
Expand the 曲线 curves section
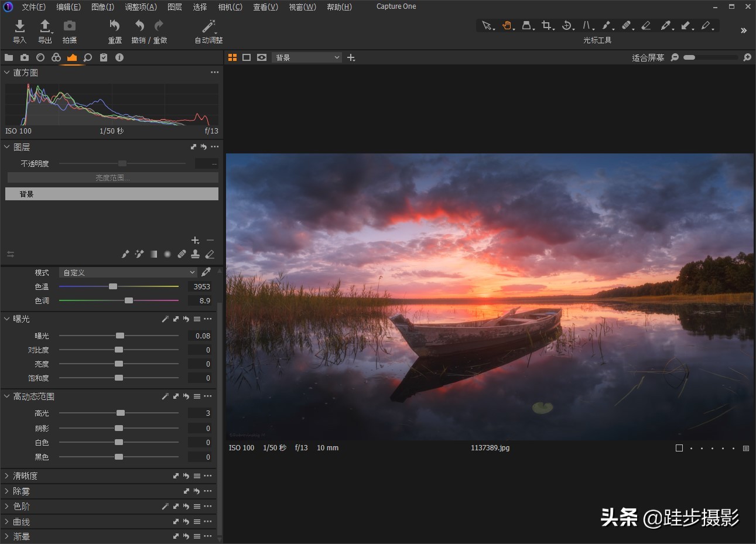[x=21, y=521]
